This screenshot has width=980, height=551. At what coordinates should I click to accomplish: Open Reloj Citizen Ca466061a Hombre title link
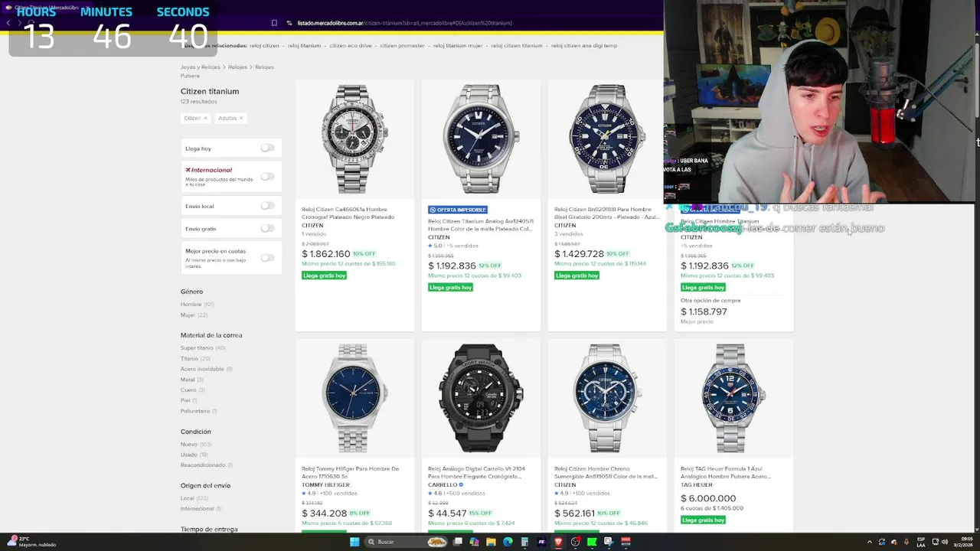tap(348, 213)
